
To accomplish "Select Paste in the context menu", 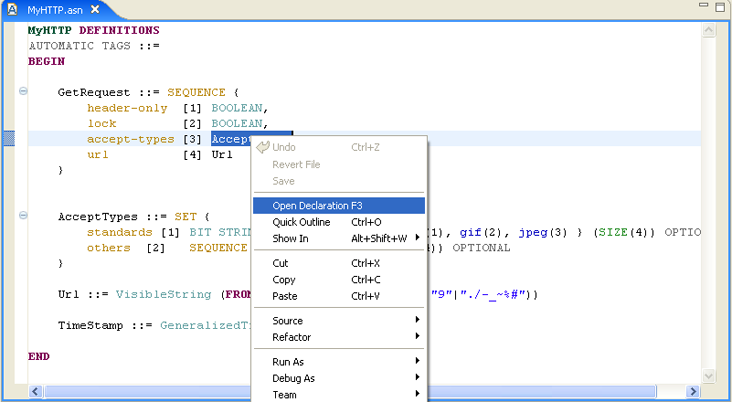I will tap(285, 296).
